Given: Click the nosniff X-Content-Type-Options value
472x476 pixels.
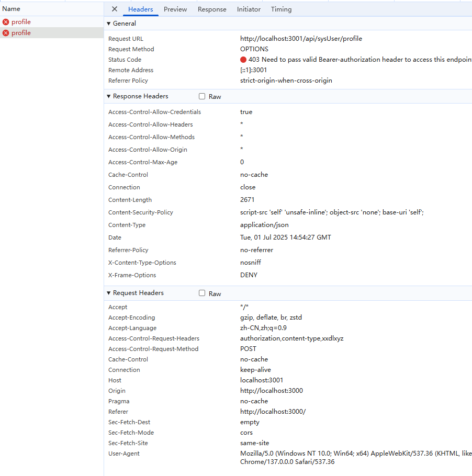Looking at the screenshot, I should coord(251,263).
